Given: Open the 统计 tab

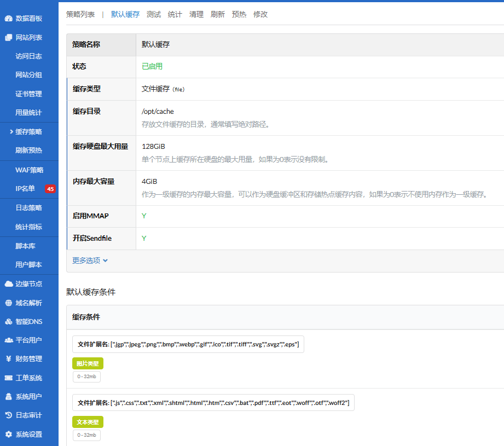Looking at the screenshot, I should click(175, 14).
